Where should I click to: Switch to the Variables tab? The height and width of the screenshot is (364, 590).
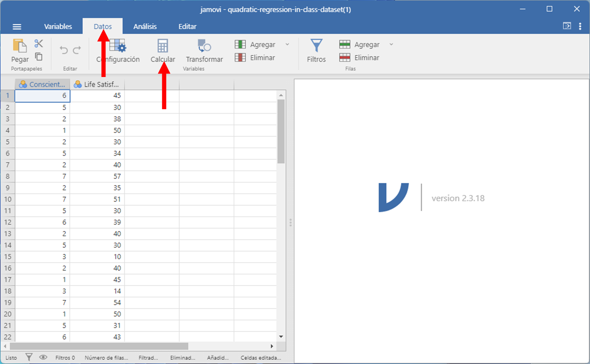click(x=58, y=27)
